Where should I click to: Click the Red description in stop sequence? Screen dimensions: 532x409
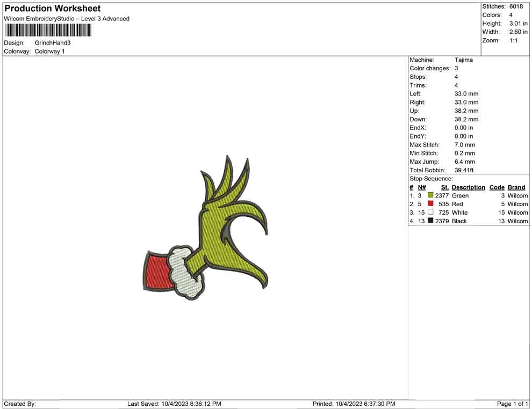pos(457,204)
